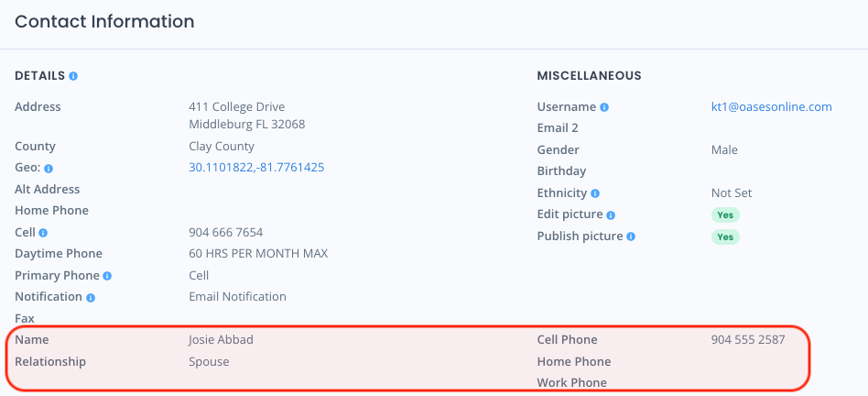Select the cell number 904 666 7654
Image resolution: width=868 pixels, height=396 pixels.
pyautogui.click(x=226, y=232)
